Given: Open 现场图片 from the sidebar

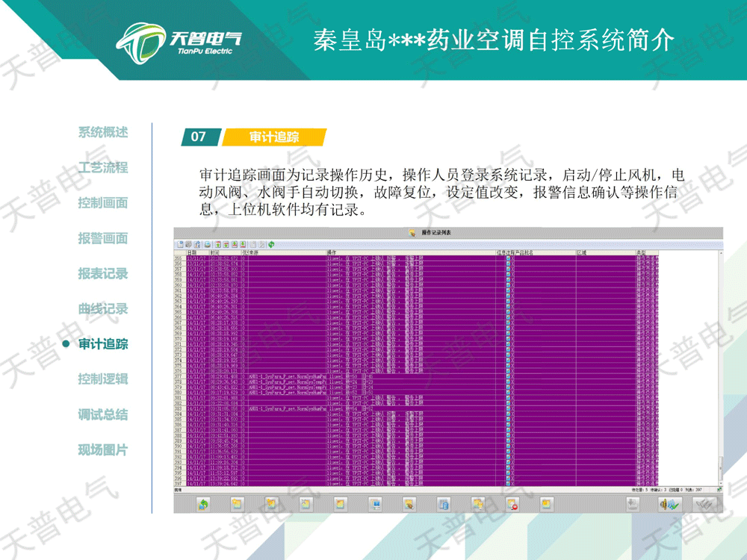Looking at the screenshot, I should (x=103, y=449).
